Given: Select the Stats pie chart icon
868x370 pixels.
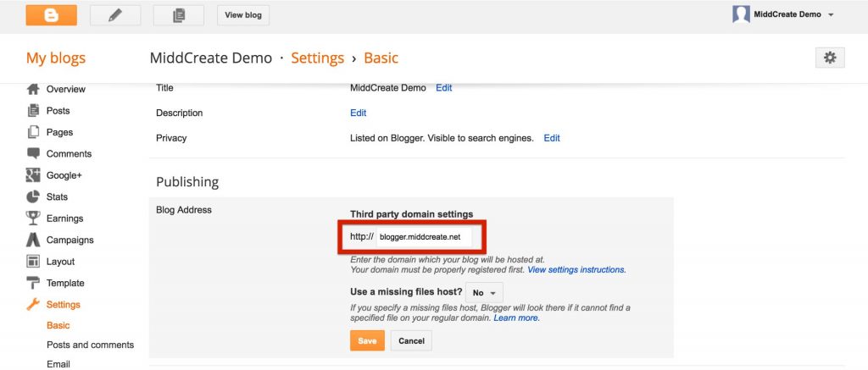Looking at the screenshot, I should 33,197.
